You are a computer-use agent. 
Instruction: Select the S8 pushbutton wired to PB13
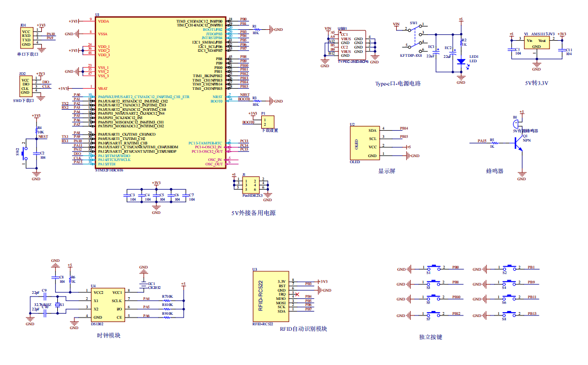click(x=510, y=315)
